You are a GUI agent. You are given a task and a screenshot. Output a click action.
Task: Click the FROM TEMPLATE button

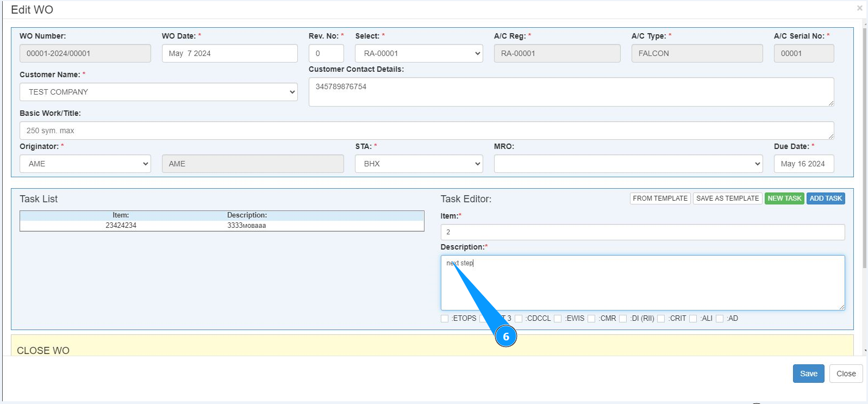click(660, 198)
